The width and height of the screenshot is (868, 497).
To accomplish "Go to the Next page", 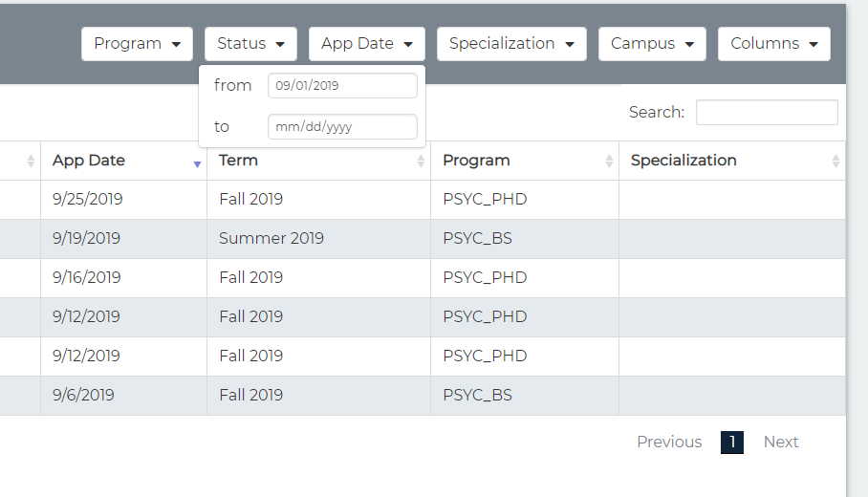I will pyautogui.click(x=781, y=442).
